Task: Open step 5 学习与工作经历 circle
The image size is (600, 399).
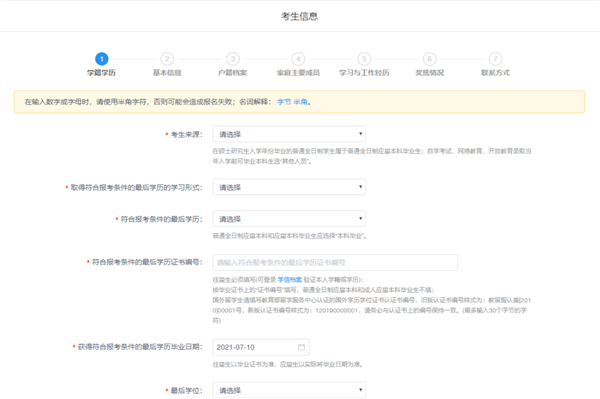Action: [x=364, y=59]
